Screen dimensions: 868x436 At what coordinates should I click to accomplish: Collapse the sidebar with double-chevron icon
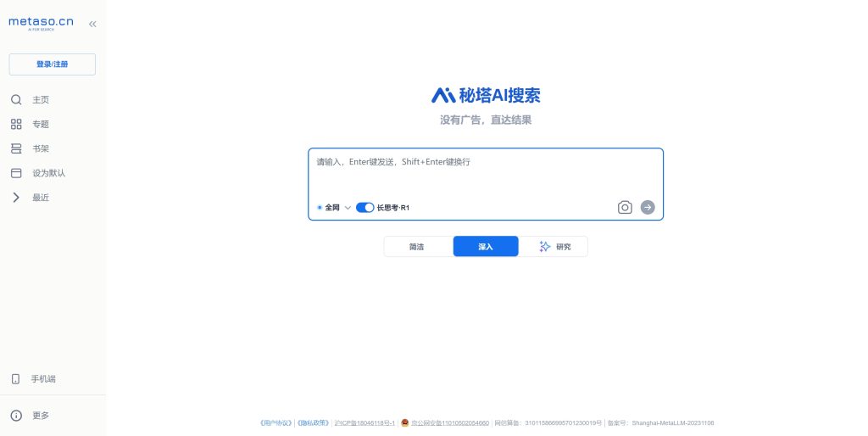point(92,24)
